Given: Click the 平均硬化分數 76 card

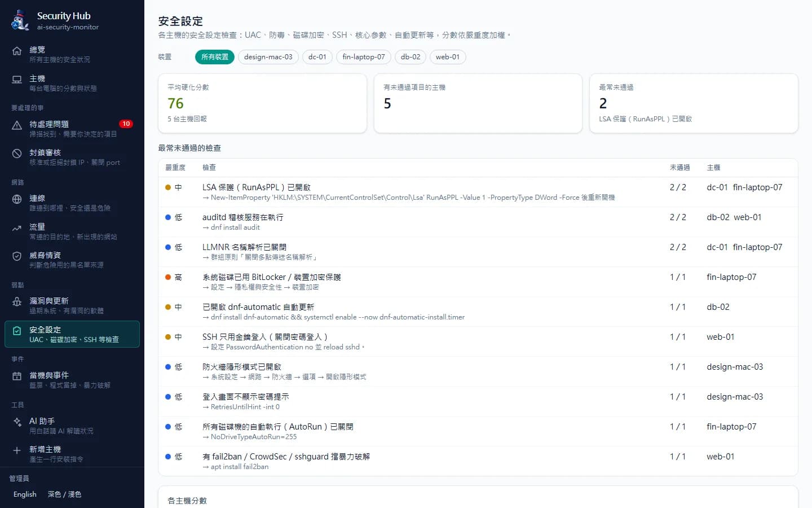Looking at the screenshot, I should coord(262,103).
